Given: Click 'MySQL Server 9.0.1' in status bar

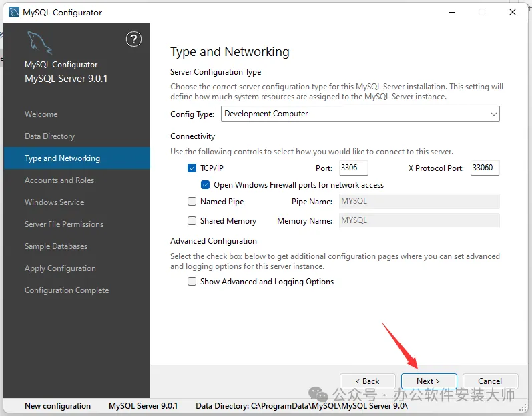Looking at the screenshot, I should [x=143, y=406].
